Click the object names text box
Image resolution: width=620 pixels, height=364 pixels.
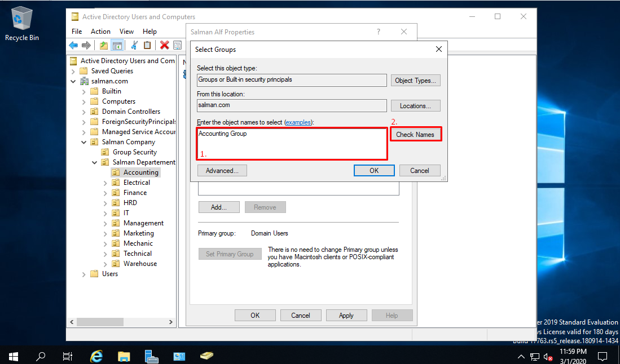[x=292, y=144]
